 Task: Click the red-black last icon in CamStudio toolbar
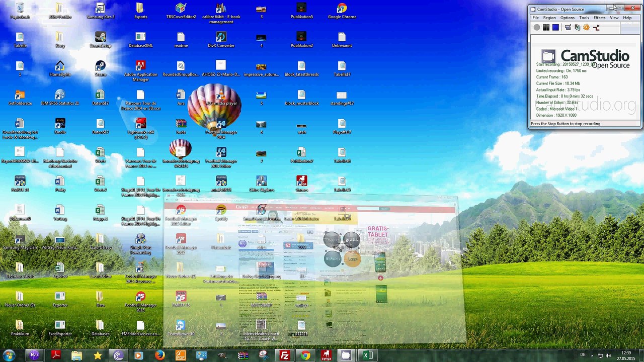point(596,28)
